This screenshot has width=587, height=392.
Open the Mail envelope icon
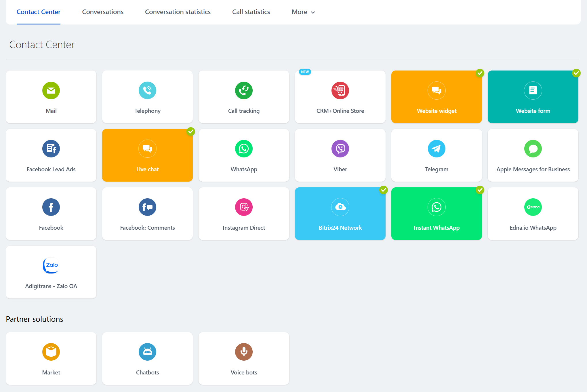pyautogui.click(x=51, y=90)
